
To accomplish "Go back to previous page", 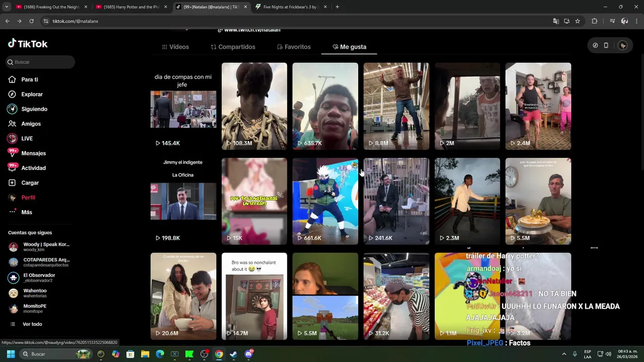I will click(7, 21).
